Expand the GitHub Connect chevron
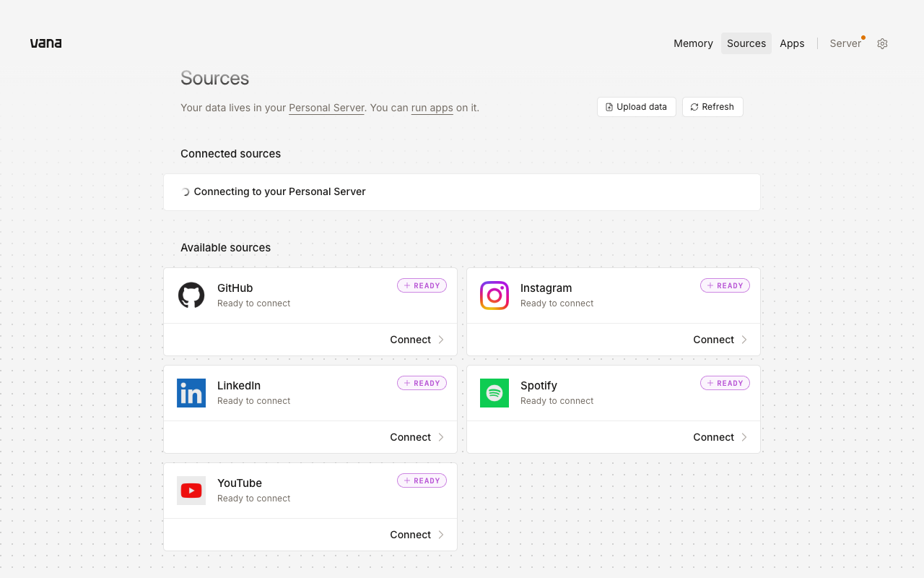This screenshot has width=924, height=578. tap(441, 340)
